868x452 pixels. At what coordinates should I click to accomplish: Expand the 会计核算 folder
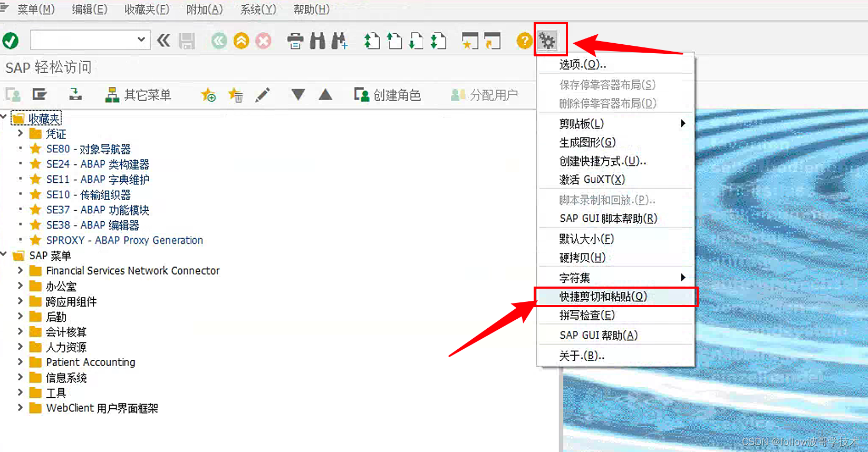click(x=20, y=331)
